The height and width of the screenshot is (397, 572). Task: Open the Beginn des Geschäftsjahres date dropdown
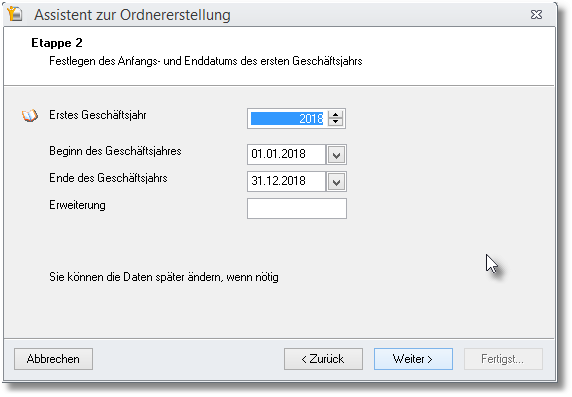pyautogui.click(x=336, y=154)
